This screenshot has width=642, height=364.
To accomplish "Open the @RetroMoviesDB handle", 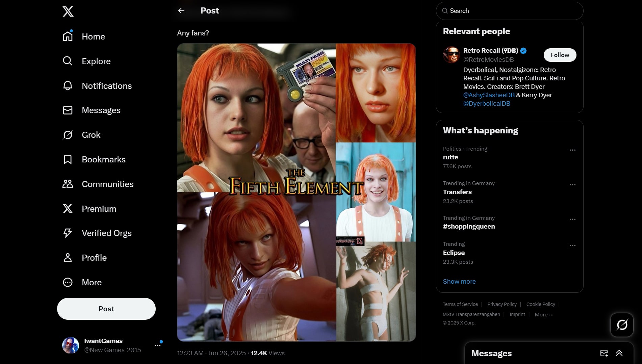I will click(x=489, y=59).
